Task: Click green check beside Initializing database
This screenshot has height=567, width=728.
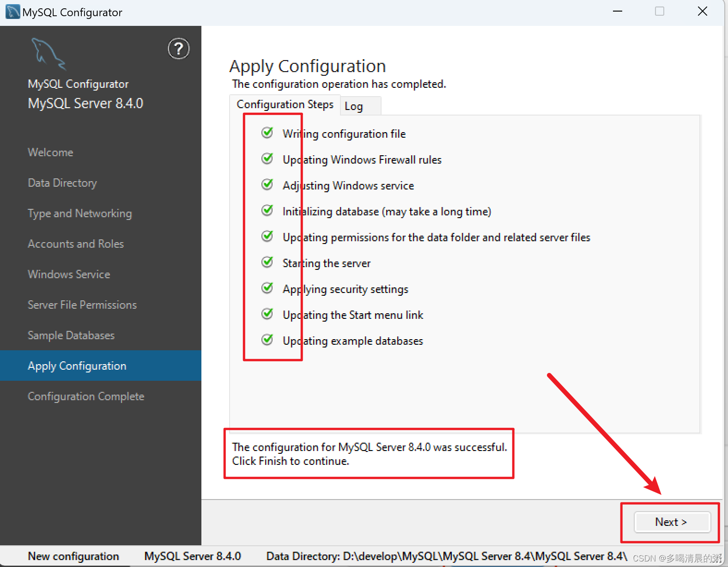Action: [267, 211]
